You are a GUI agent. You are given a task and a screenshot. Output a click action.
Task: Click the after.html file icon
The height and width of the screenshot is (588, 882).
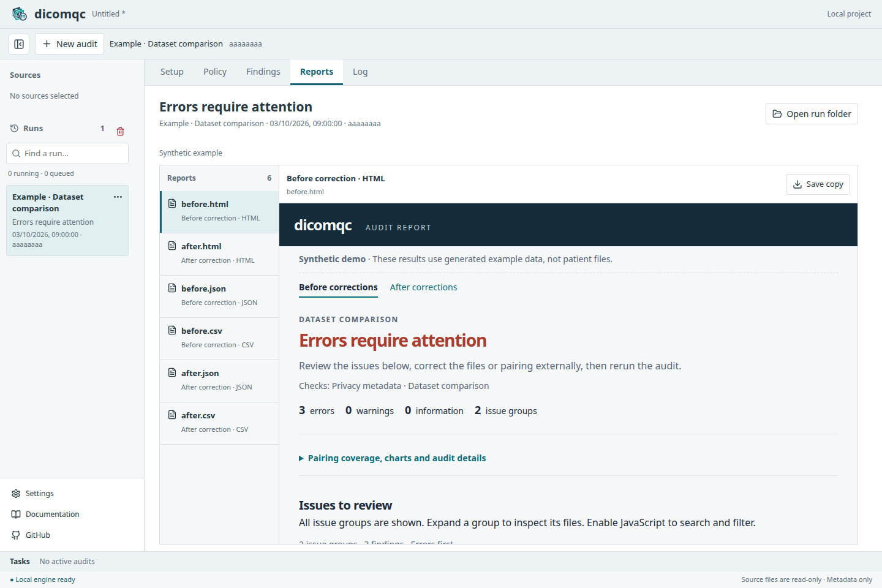click(x=172, y=246)
